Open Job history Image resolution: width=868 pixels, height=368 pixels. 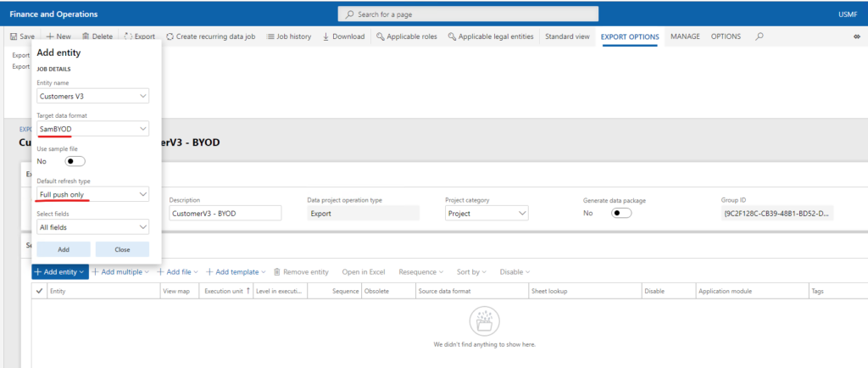[289, 36]
